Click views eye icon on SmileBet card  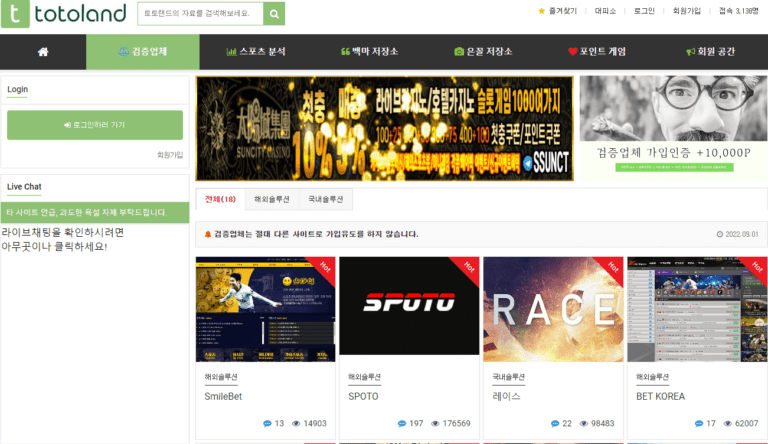(296, 423)
